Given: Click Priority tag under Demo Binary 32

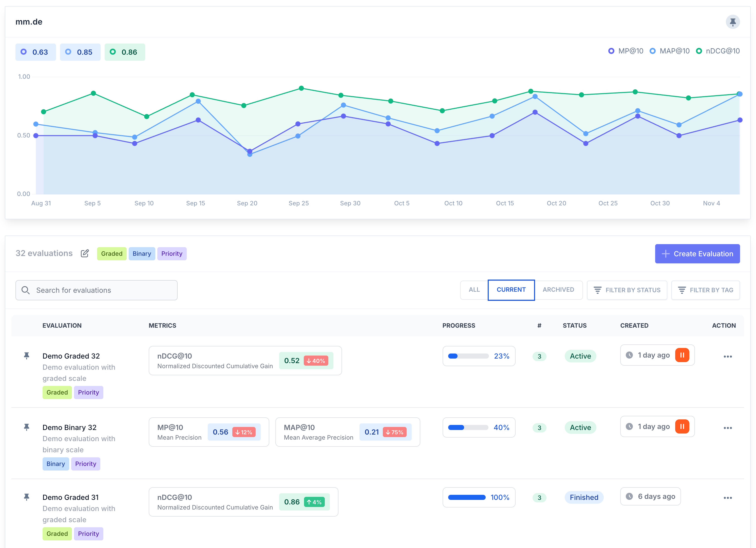Looking at the screenshot, I should [85, 464].
